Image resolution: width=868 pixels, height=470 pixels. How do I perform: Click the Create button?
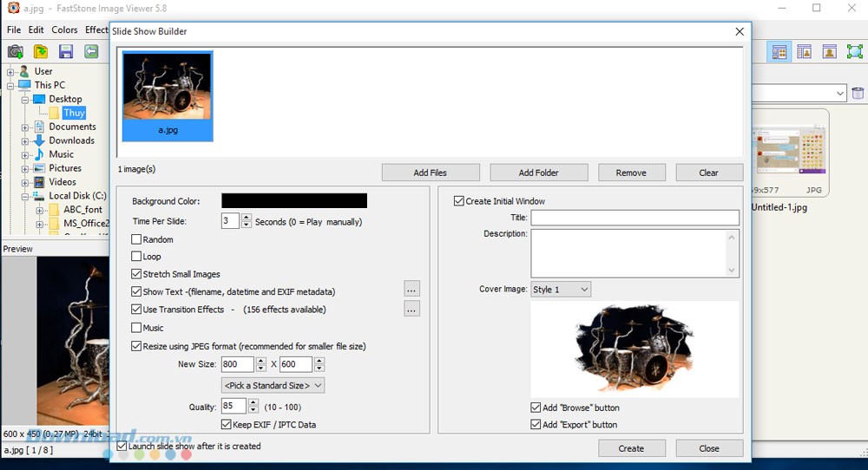[x=631, y=448]
